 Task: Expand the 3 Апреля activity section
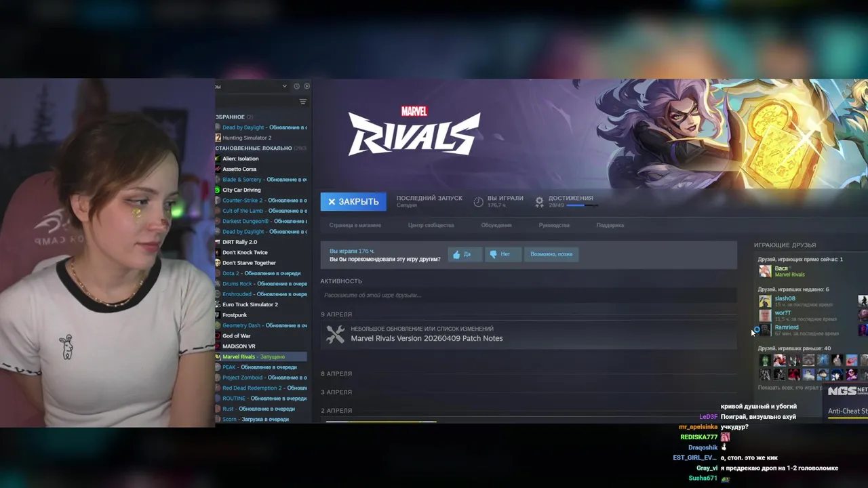336,392
